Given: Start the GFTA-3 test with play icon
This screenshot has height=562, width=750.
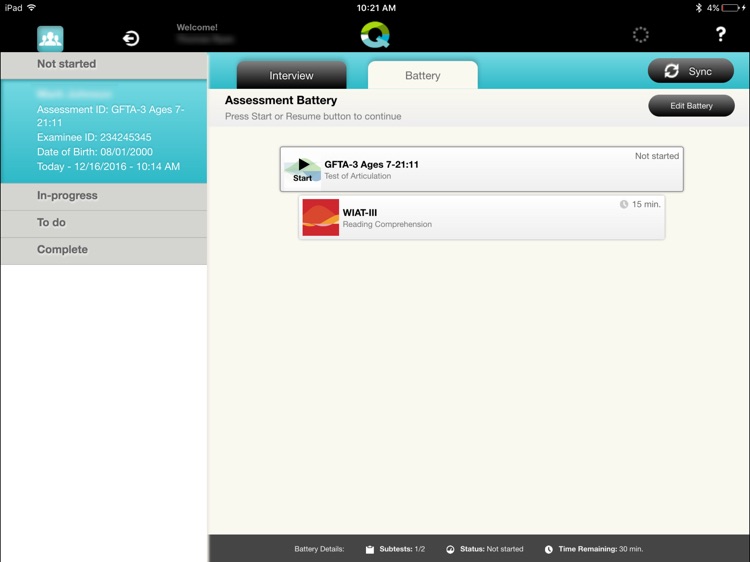Looking at the screenshot, I should (302, 169).
